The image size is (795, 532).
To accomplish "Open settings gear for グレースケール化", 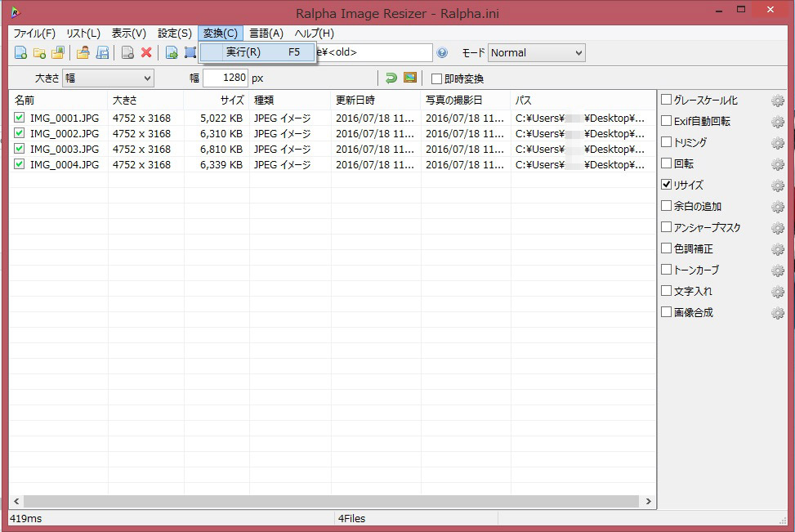I will click(777, 101).
